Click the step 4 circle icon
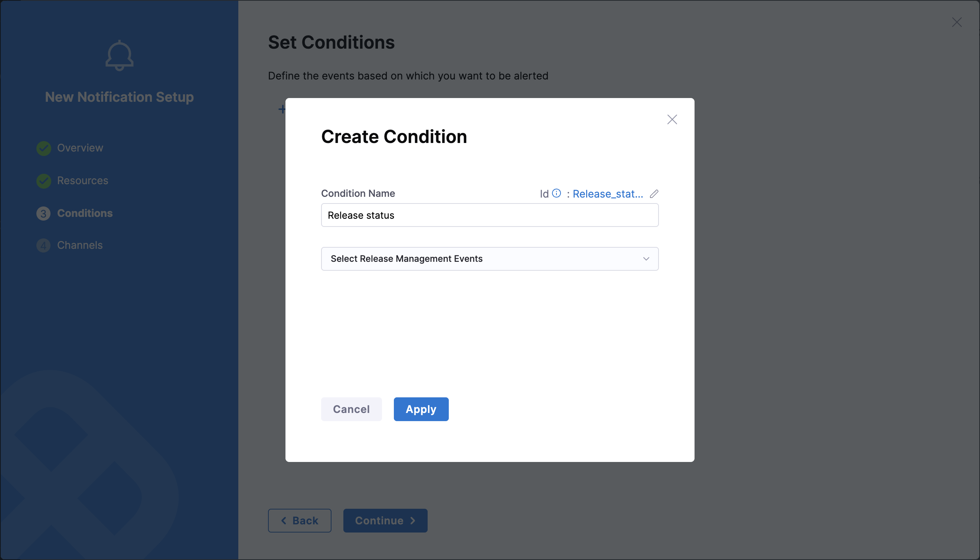 (x=43, y=245)
